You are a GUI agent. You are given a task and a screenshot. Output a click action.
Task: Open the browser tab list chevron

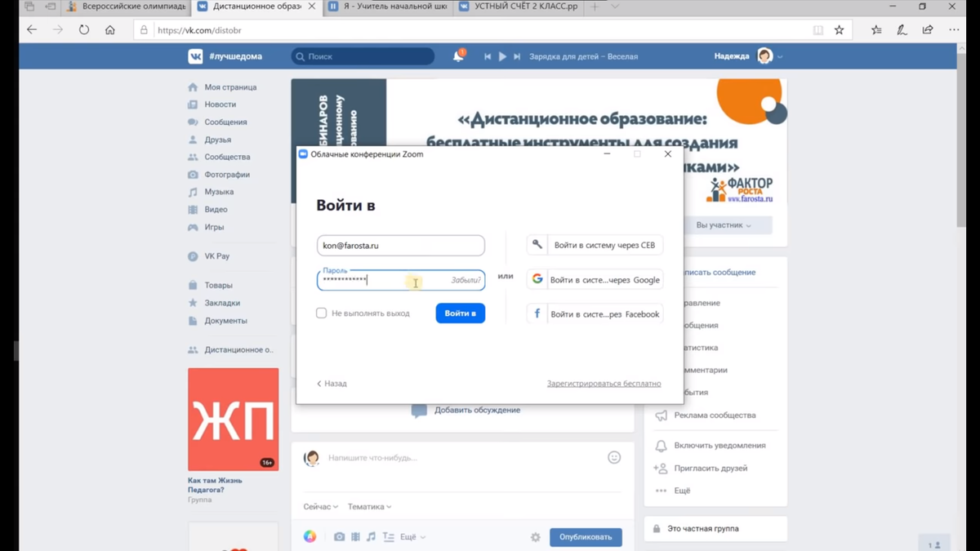[x=615, y=7]
